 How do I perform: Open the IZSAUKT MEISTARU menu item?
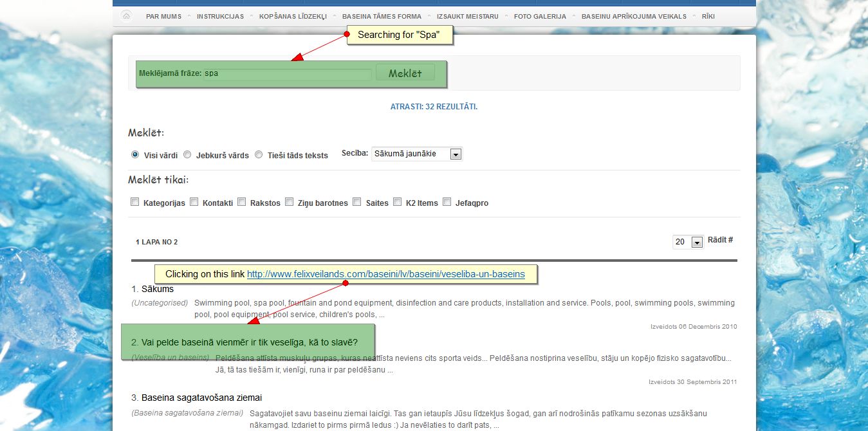click(468, 17)
